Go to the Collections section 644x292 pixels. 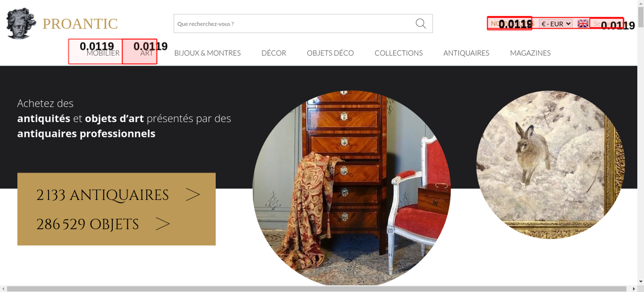pyautogui.click(x=399, y=53)
